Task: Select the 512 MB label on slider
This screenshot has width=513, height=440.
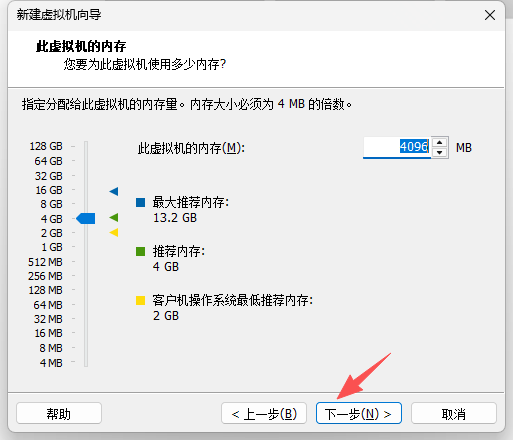Action: click(45, 262)
